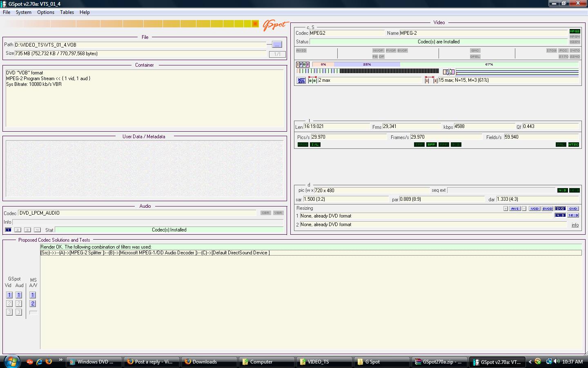Click the audio VBR indicator
Screen dimensions: 588x368
click(x=278, y=213)
